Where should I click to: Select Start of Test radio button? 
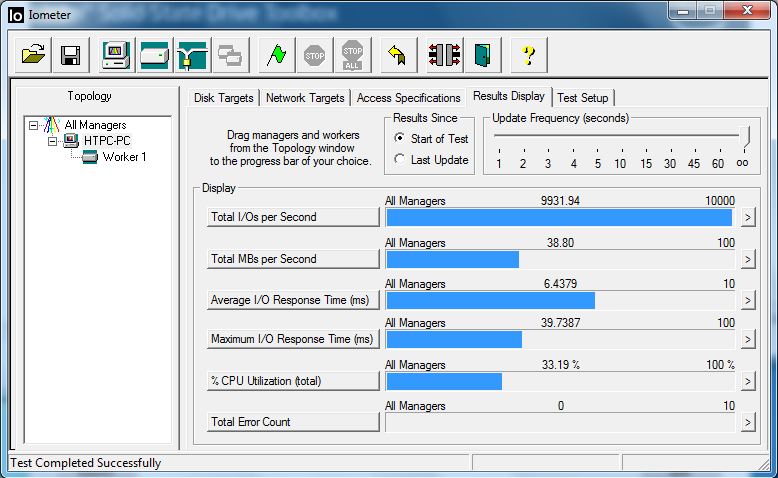pos(399,138)
